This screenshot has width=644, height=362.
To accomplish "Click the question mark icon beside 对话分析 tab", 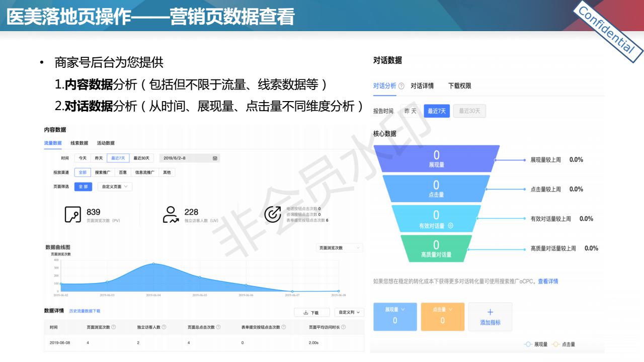I will pos(401,86).
